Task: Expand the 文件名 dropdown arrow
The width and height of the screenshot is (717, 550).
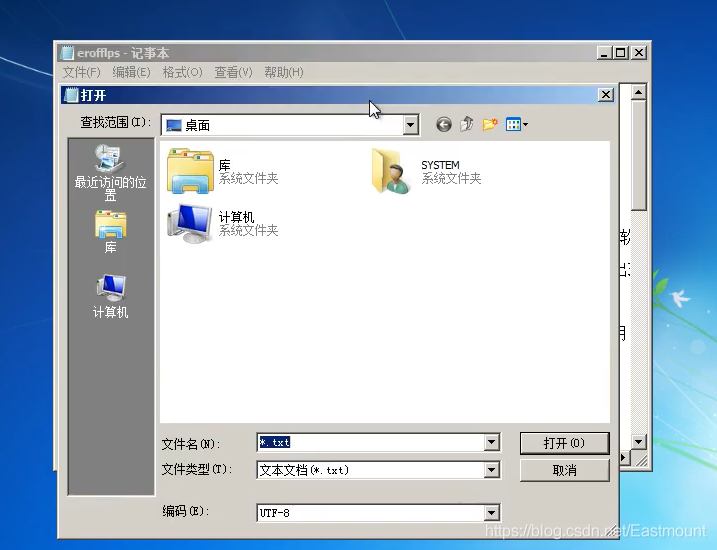Action: point(492,442)
